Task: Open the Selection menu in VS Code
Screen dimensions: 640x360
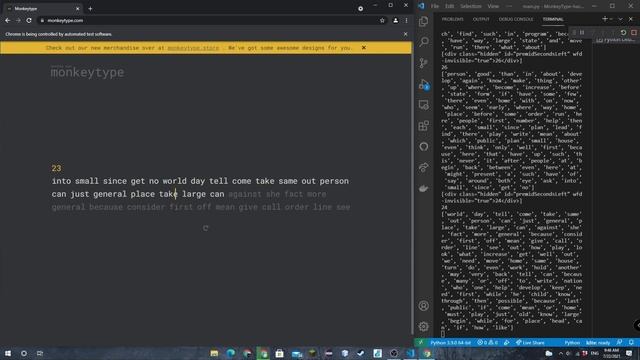Action: pos(471,6)
